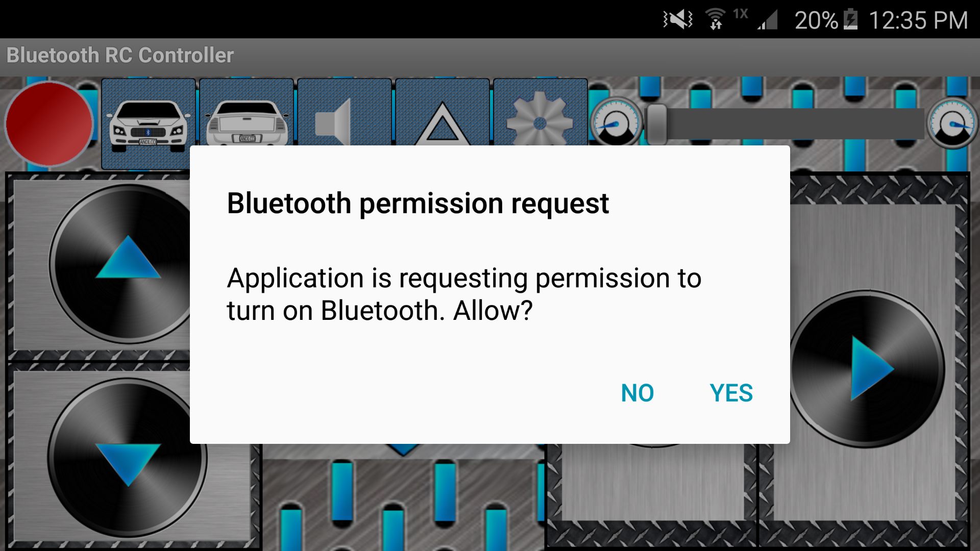The height and width of the screenshot is (551, 980).
Task: Tap the Wi-Fi status icon
Action: (716, 20)
